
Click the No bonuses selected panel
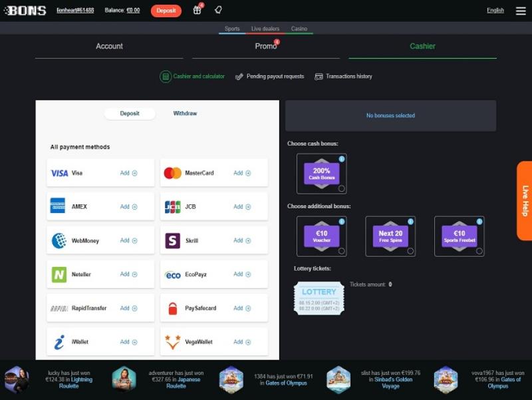pos(390,115)
